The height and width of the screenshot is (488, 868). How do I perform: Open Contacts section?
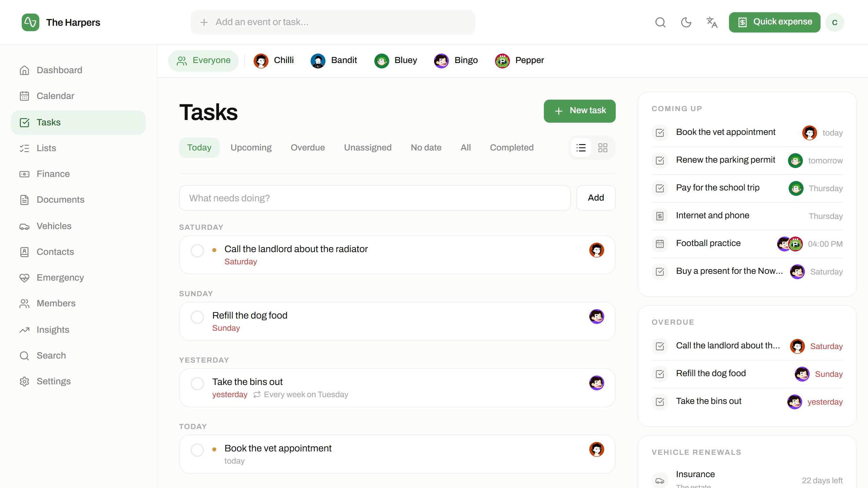tap(78, 252)
